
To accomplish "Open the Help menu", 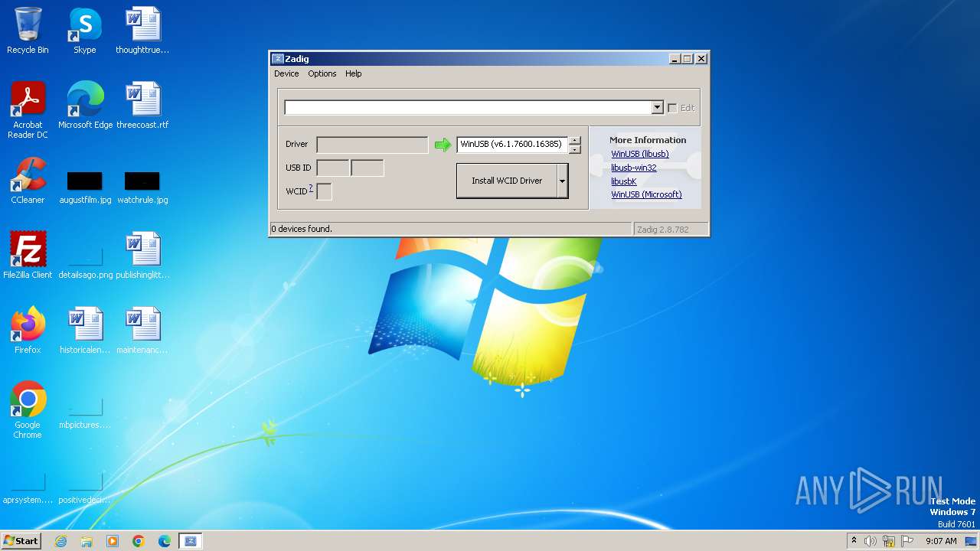I will 353,73.
